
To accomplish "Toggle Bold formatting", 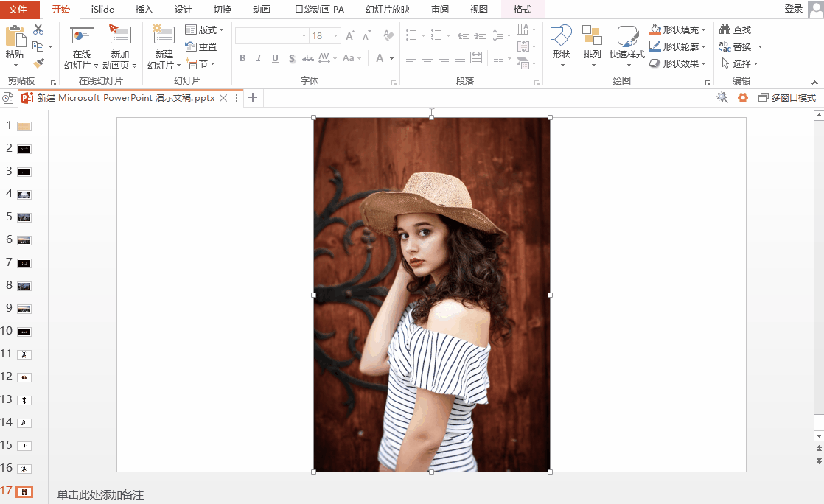I will 242,58.
